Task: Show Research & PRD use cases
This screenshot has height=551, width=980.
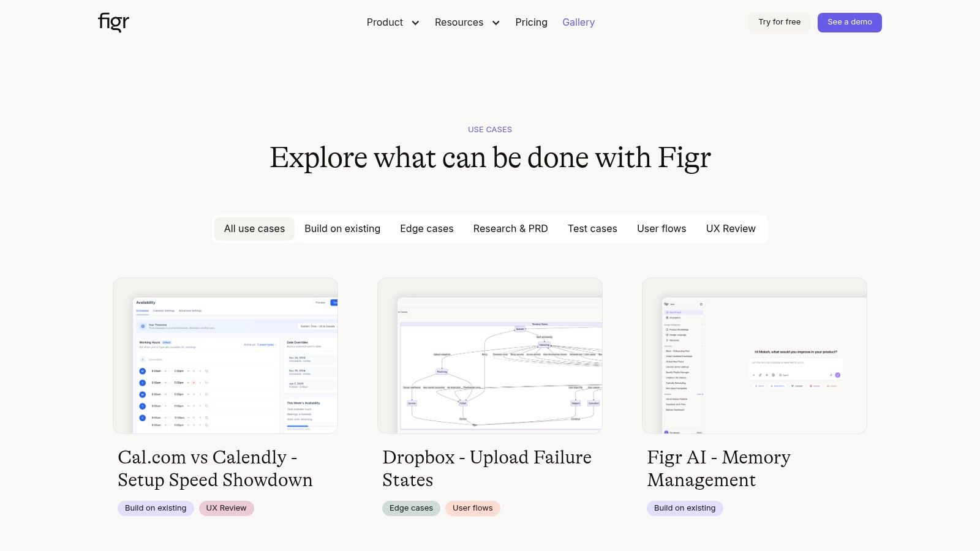Action: (510, 229)
